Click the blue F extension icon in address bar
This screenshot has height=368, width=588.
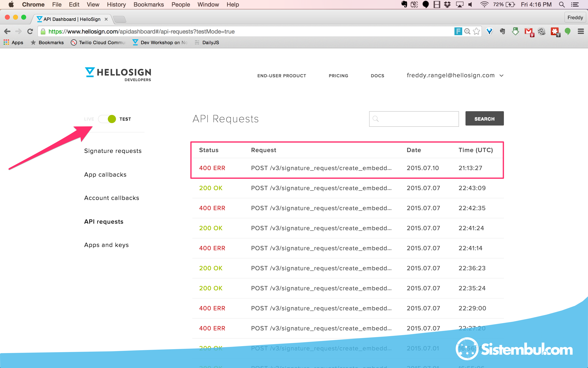coord(458,31)
